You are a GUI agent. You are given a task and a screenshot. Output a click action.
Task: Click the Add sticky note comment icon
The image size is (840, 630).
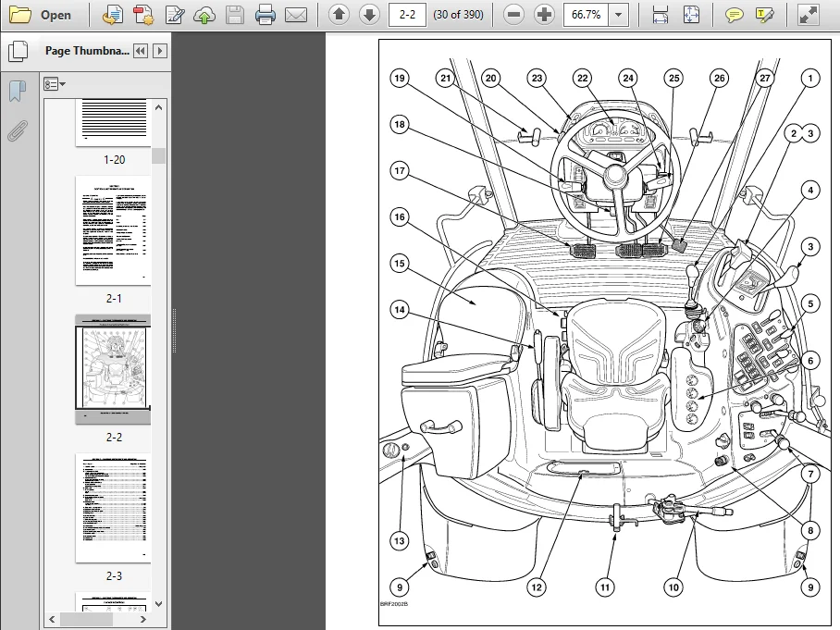[x=734, y=15]
